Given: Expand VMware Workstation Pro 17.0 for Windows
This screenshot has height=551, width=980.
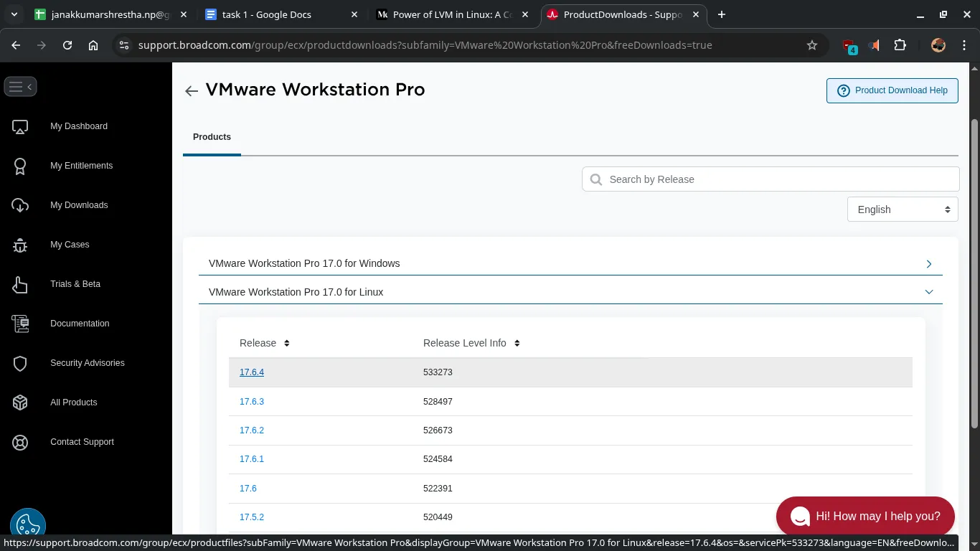Looking at the screenshot, I should point(928,264).
